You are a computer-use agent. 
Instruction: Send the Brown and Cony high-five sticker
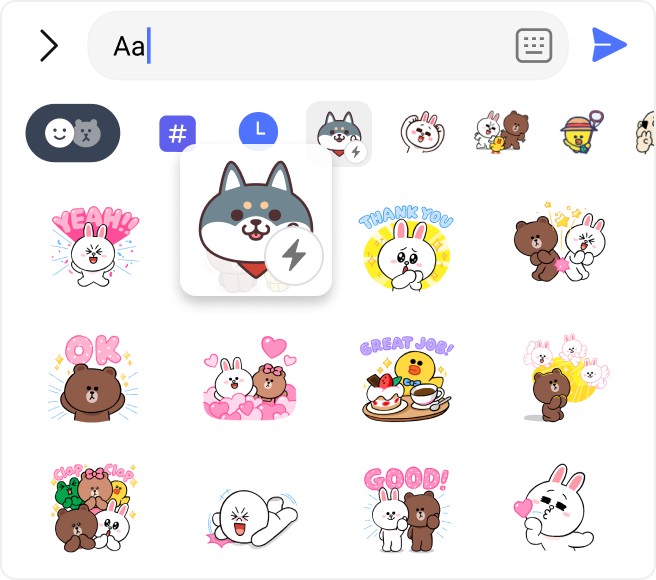[x=560, y=242]
